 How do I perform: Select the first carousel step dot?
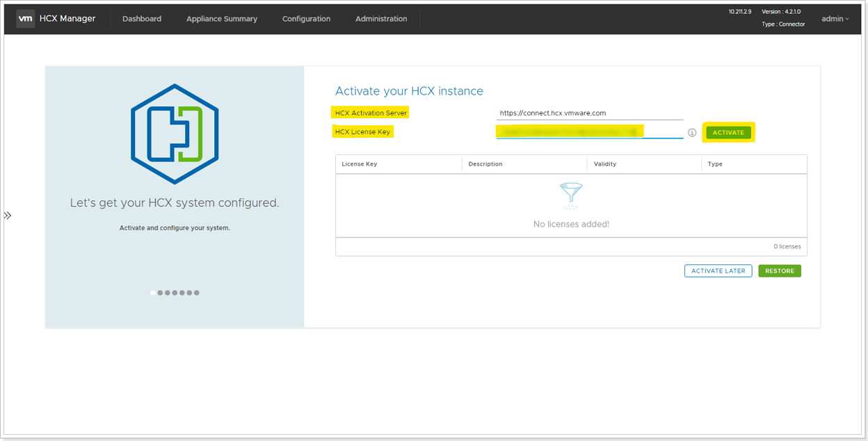153,293
